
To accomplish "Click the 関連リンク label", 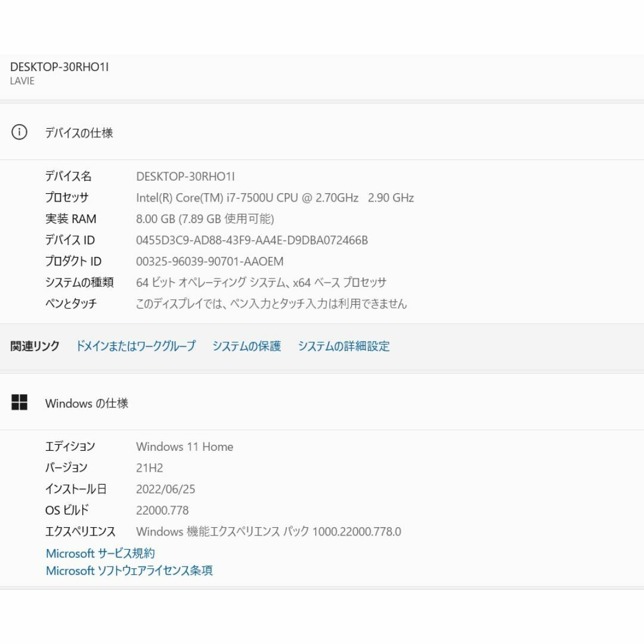I will (35, 346).
